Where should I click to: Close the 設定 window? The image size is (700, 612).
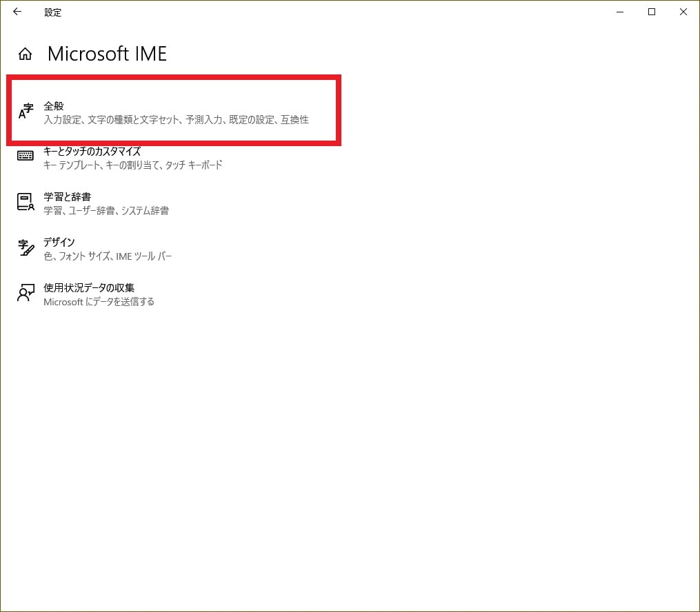tap(683, 12)
